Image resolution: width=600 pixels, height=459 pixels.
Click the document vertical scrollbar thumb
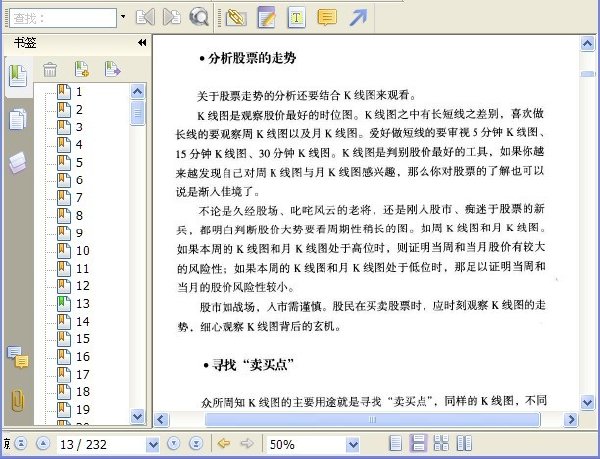click(587, 74)
